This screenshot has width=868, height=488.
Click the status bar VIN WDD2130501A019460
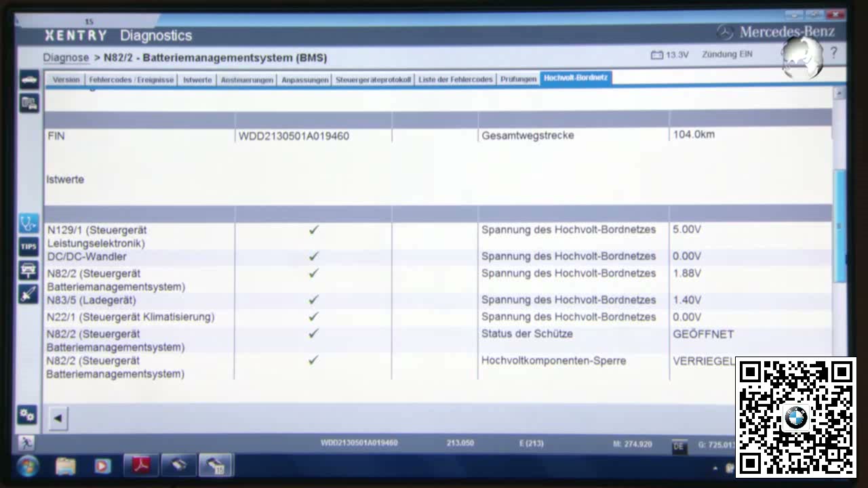tap(359, 443)
